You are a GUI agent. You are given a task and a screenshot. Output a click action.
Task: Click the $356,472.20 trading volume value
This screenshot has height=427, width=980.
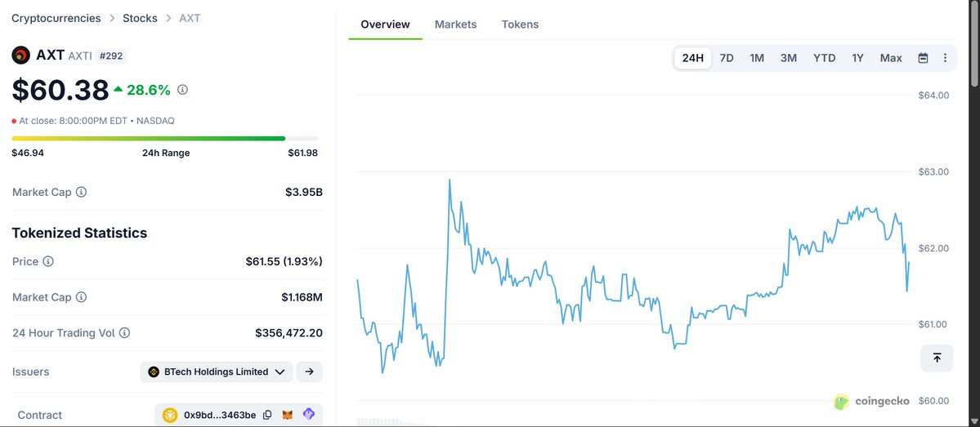(289, 333)
